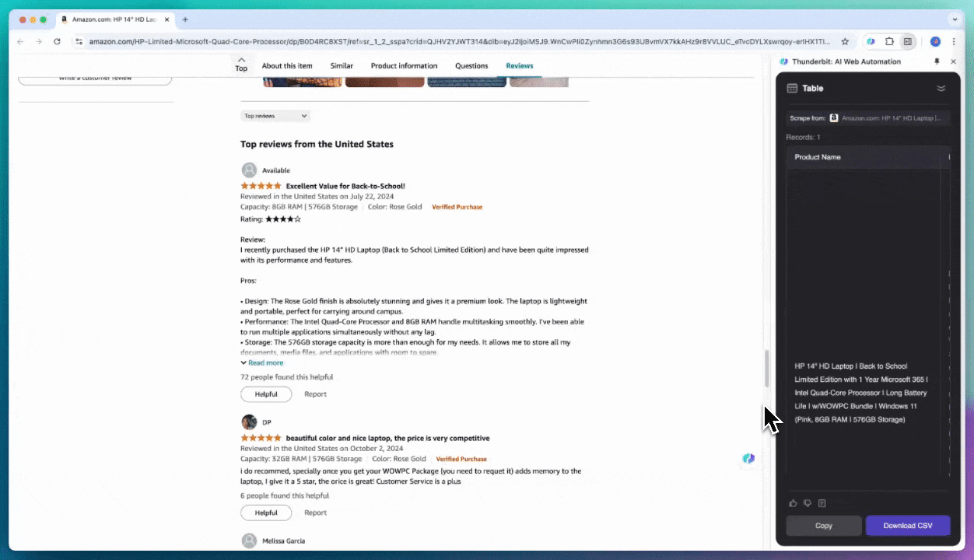Screen dimensions: 974x560
Task: Go to Similar section
Action: (x=342, y=66)
